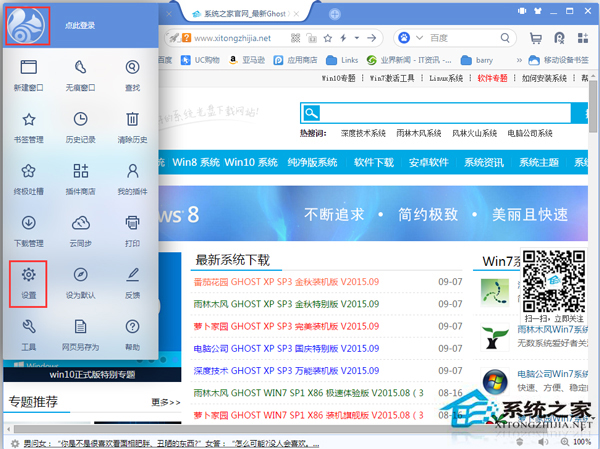Select 清除历史 clear history trash icon

[x=132, y=127]
